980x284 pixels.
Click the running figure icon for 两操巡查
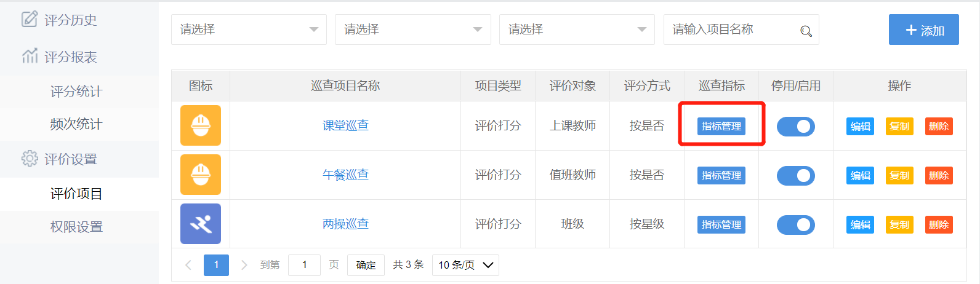click(x=200, y=224)
